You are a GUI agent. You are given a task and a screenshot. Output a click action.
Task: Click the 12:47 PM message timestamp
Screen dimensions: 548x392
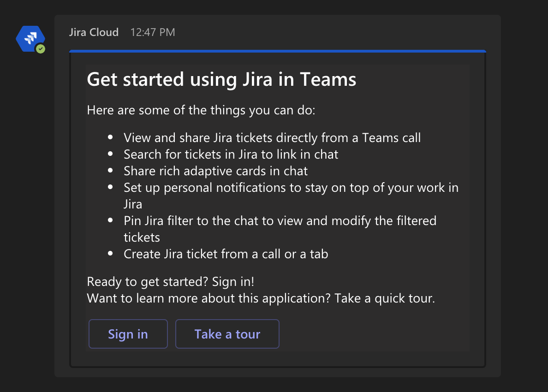[x=153, y=32]
